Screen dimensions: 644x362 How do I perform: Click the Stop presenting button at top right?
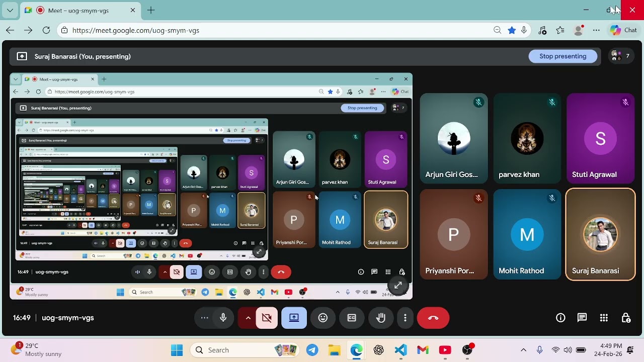pos(563,56)
